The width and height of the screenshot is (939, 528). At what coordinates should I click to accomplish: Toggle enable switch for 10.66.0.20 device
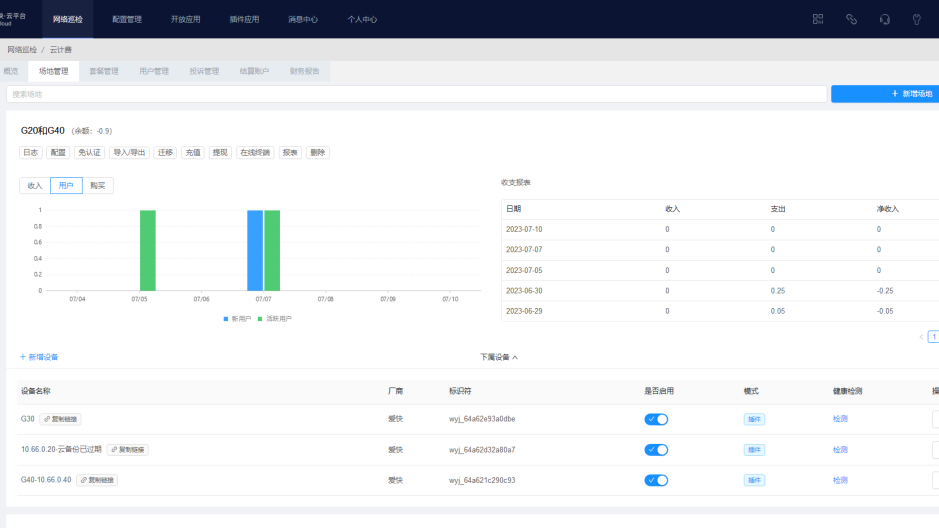coord(656,450)
